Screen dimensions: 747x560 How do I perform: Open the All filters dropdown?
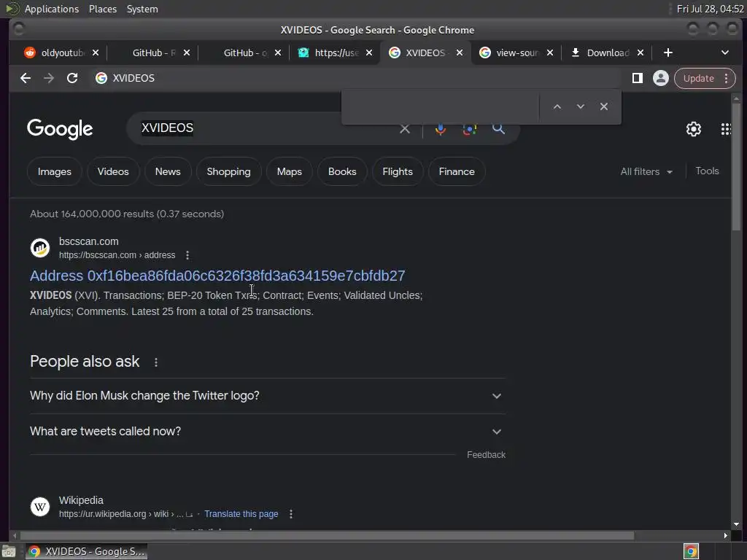tap(646, 171)
